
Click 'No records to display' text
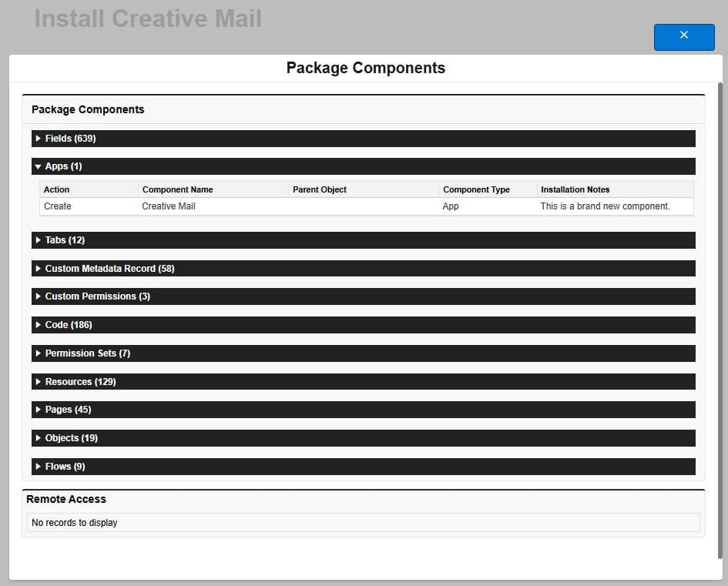click(x=74, y=522)
